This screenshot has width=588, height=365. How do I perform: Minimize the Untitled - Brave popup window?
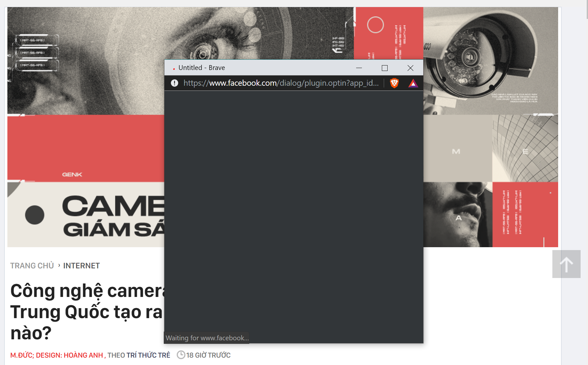pos(359,68)
